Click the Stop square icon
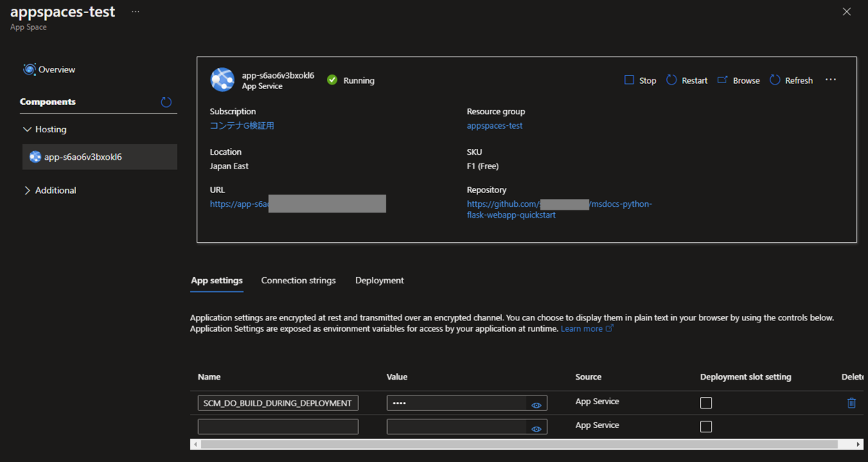868x462 pixels. 629,80
